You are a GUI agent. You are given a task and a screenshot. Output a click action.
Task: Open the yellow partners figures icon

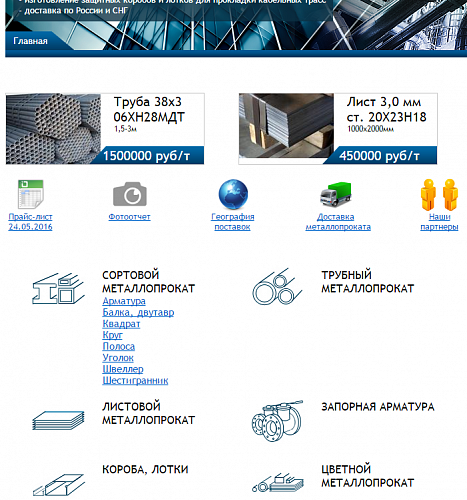pyautogui.click(x=439, y=195)
